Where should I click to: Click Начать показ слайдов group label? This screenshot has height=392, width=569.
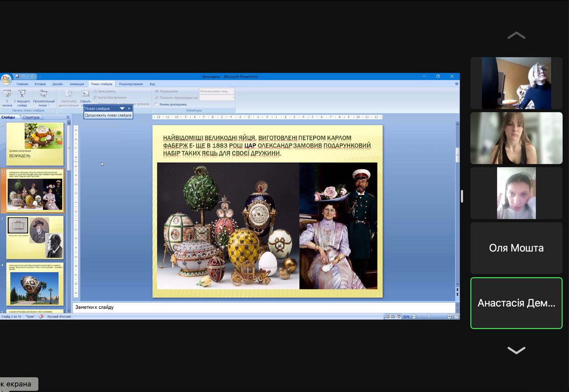point(28,110)
